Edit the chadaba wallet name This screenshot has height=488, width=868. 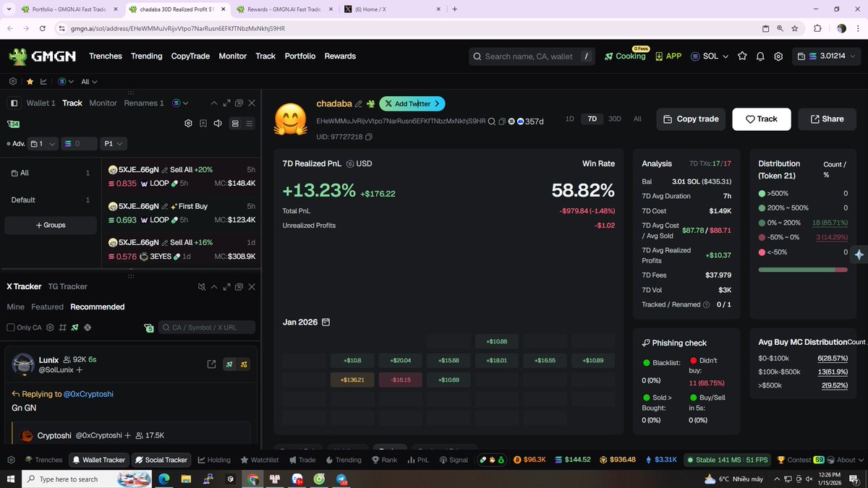pyautogui.click(x=358, y=104)
